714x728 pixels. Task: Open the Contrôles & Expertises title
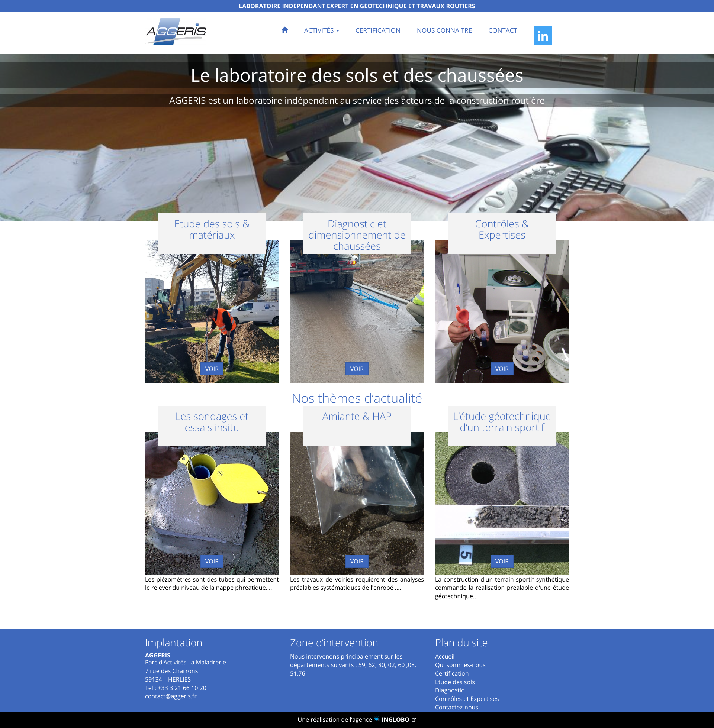tap(502, 229)
